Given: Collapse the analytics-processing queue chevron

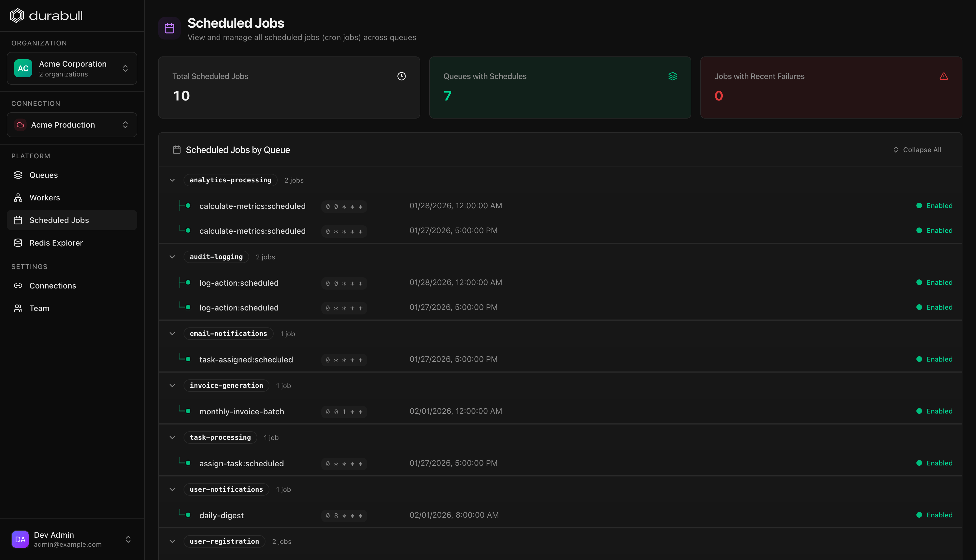Looking at the screenshot, I should 172,180.
